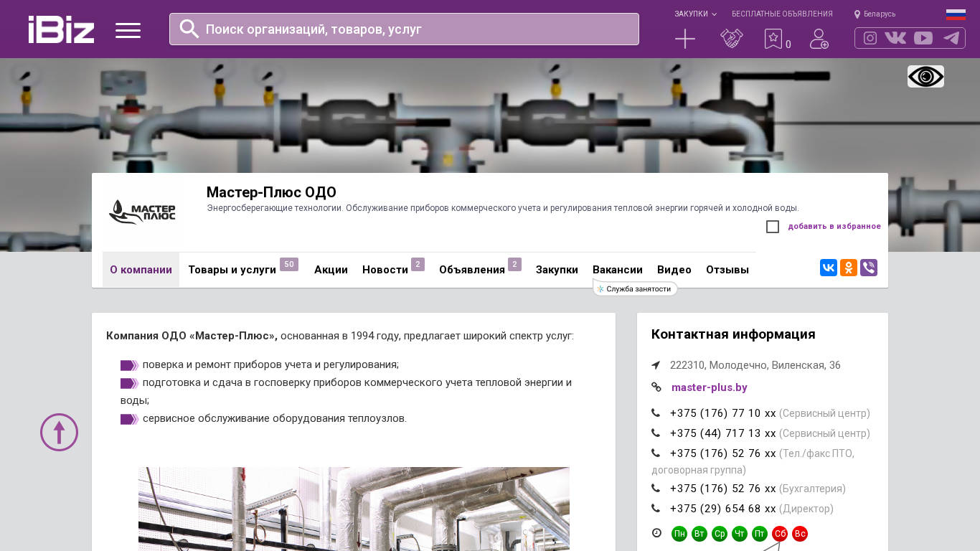Image resolution: width=980 pixels, height=551 pixels.
Task: Reveal Бухгалтерия phone +375 (176) 52 76 xx
Action: [x=723, y=489]
